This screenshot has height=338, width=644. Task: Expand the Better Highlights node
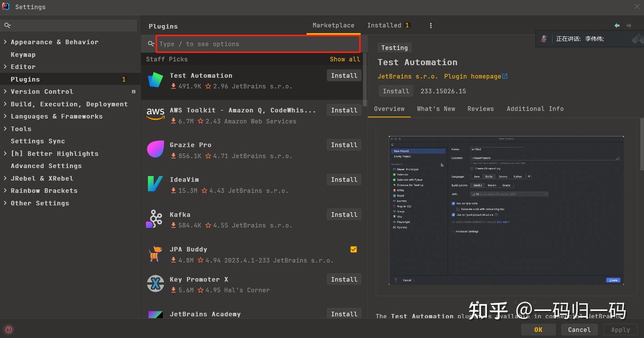click(x=5, y=154)
